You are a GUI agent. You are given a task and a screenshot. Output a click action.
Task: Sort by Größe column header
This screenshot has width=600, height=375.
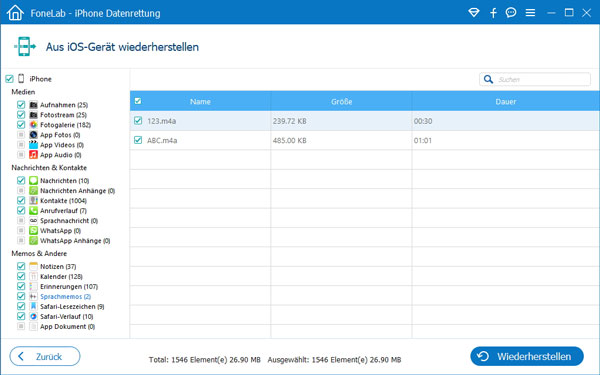click(341, 101)
